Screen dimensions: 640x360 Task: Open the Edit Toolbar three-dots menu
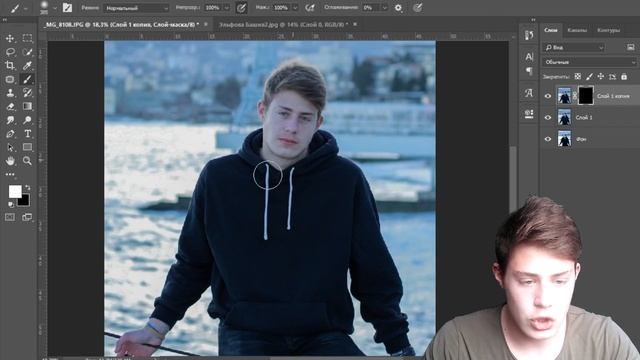click(x=10, y=174)
